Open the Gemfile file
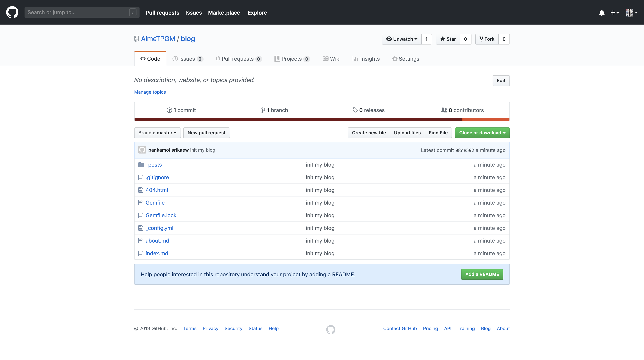 coord(155,203)
